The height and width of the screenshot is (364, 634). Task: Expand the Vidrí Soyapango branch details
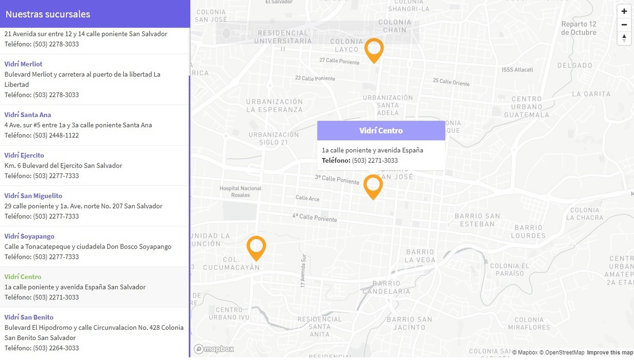coord(29,236)
